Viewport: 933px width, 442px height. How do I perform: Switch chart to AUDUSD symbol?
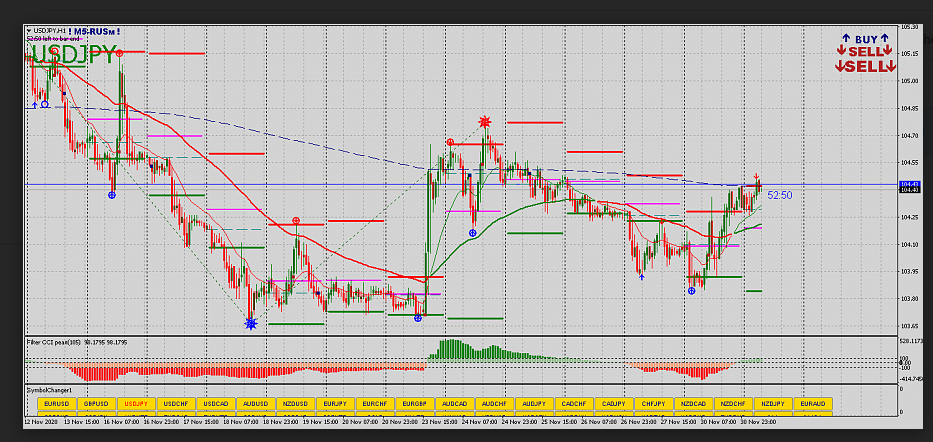256,403
